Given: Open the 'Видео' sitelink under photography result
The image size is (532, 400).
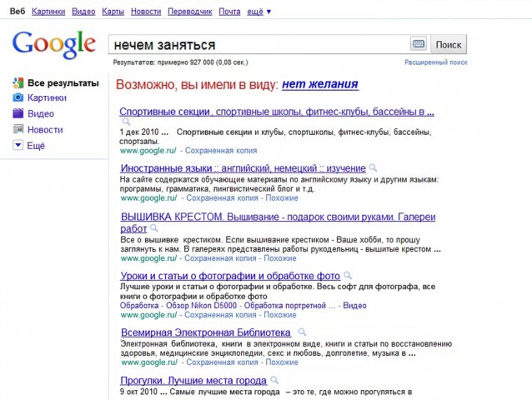Looking at the screenshot, I should point(354,306).
